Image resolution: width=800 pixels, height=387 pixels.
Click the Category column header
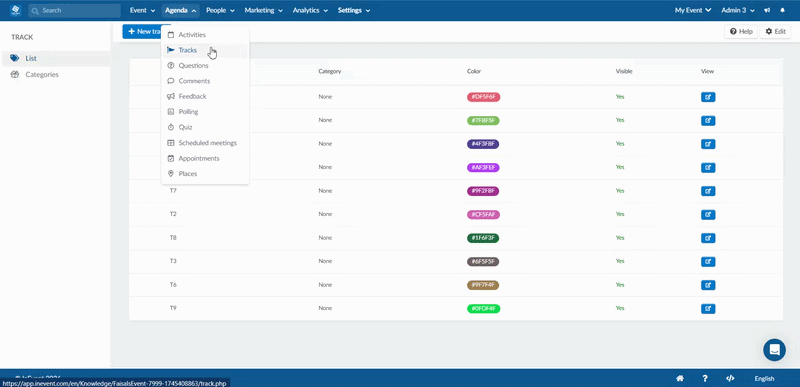(x=330, y=71)
